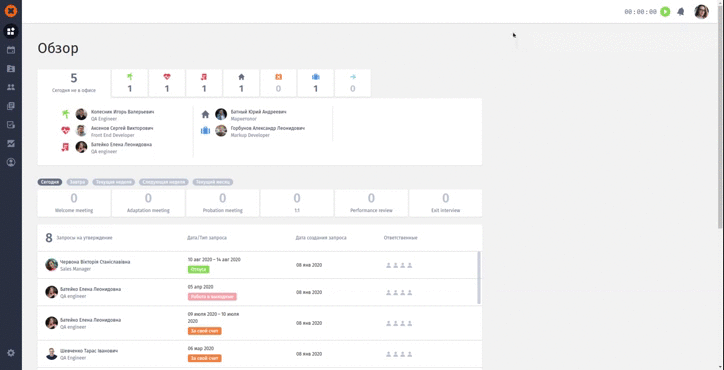Click approvers icons in Червона row
This screenshot has height=370, width=724.
click(x=399, y=265)
